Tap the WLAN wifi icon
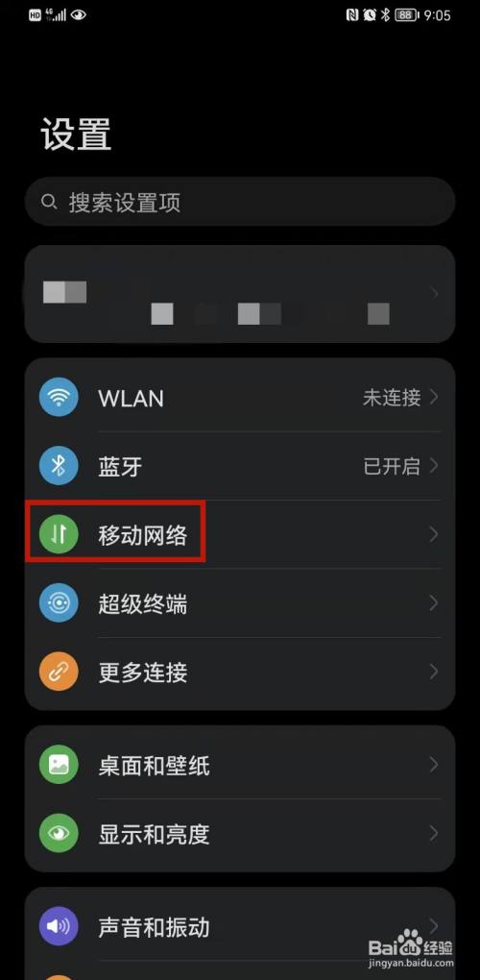The image size is (480, 980). coord(59,397)
